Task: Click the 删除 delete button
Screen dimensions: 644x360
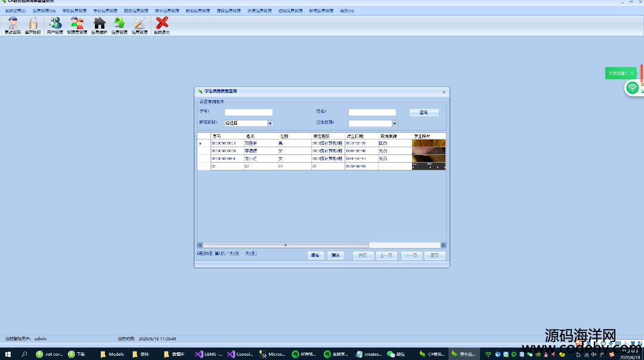Action: (336, 255)
